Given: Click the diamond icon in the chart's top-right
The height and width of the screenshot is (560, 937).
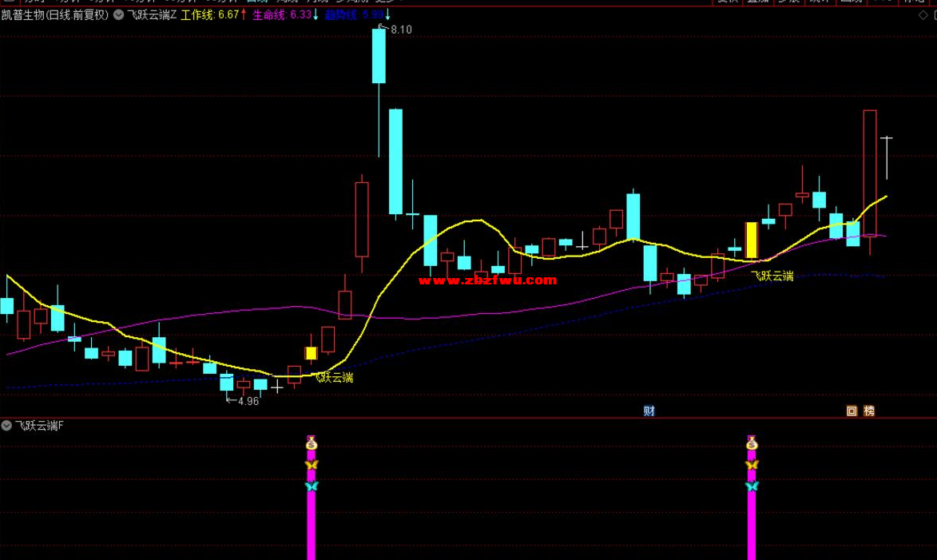Looking at the screenshot, I should (x=923, y=15).
